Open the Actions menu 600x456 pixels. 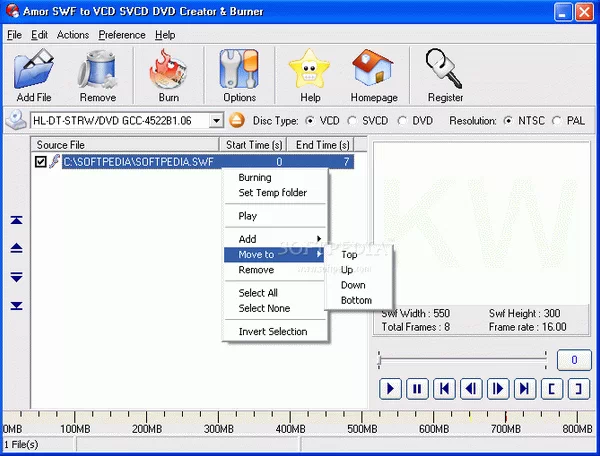(73, 35)
